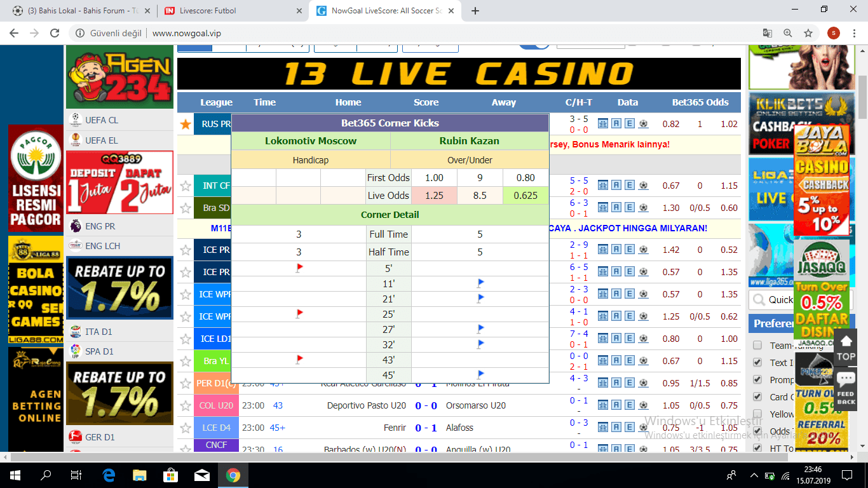Star the COL U20 match row

tap(186, 405)
